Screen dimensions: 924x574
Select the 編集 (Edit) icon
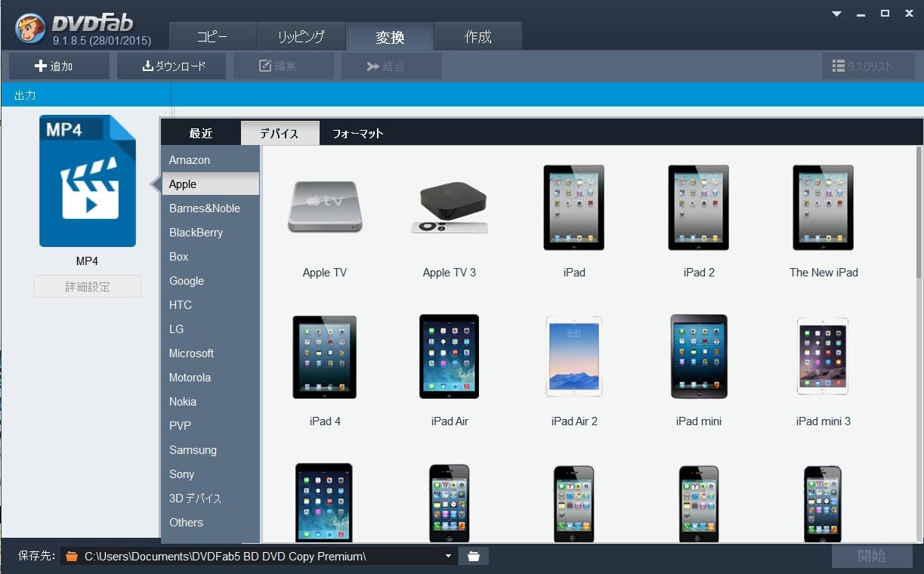coord(283,66)
